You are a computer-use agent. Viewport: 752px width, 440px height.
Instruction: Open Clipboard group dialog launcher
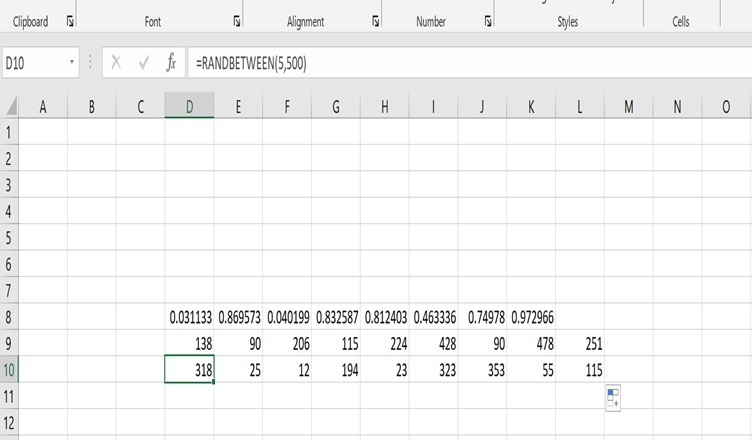point(70,22)
